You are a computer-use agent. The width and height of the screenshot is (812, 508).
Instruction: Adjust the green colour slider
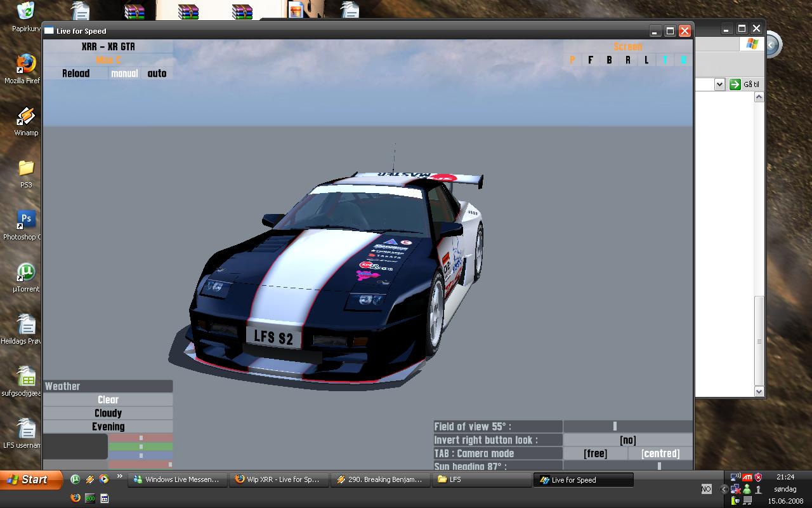point(140,447)
